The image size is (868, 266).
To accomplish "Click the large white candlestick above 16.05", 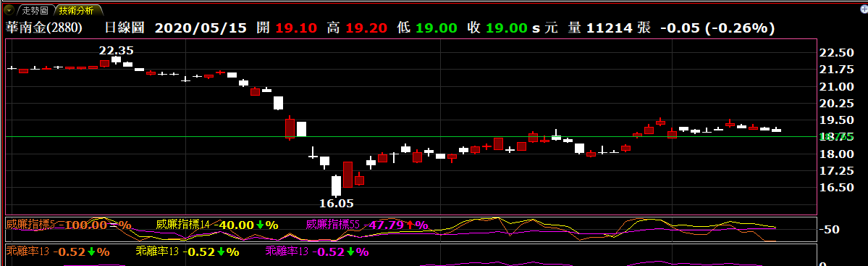I will tap(336, 186).
